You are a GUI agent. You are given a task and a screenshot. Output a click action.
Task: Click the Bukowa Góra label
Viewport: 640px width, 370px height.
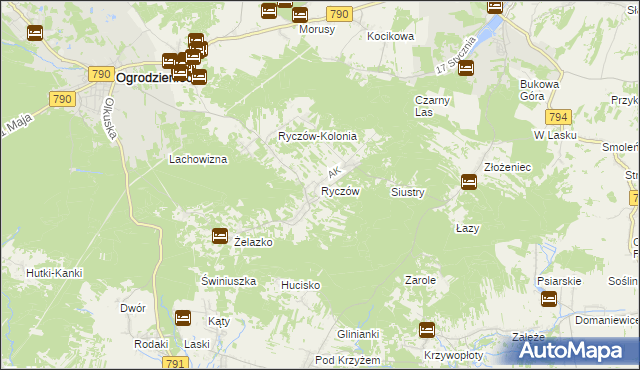click(x=539, y=90)
